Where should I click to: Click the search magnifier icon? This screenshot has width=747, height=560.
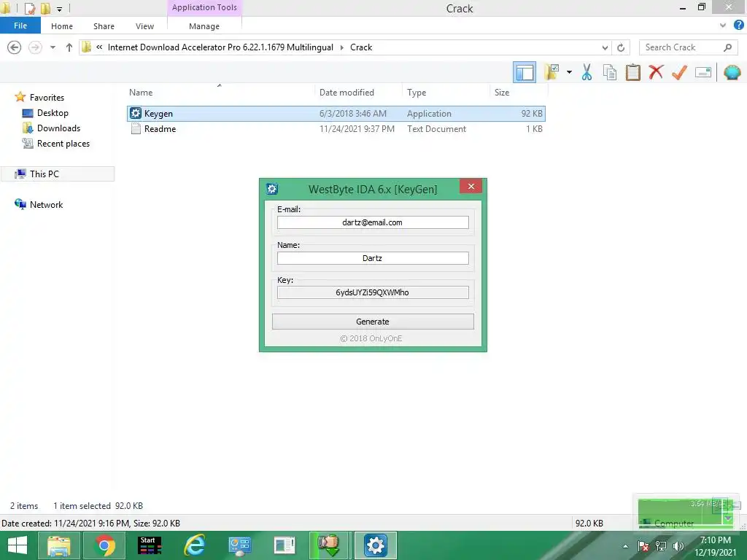tap(727, 47)
